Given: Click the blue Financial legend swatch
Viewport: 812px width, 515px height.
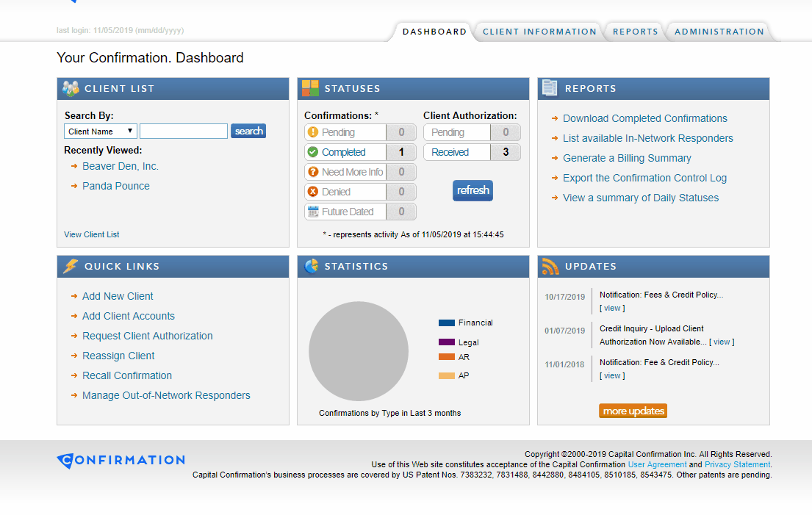Looking at the screenshot, I should coord(447,323).
